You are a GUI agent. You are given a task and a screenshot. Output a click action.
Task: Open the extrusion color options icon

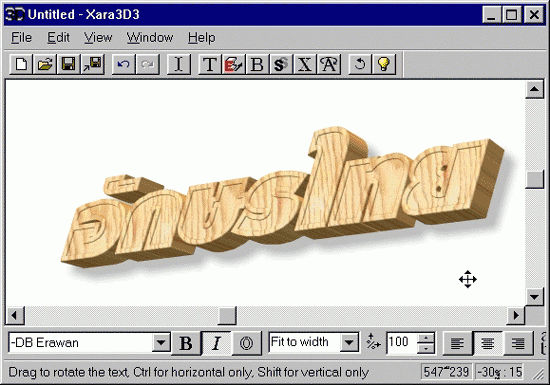click(x=233, y=64)
